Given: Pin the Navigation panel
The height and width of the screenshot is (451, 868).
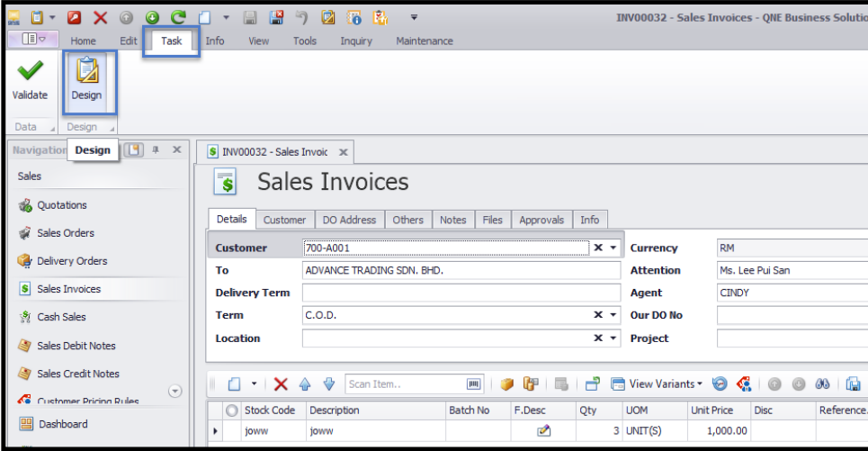Looking at the screenshot, I should click(155, 150).
